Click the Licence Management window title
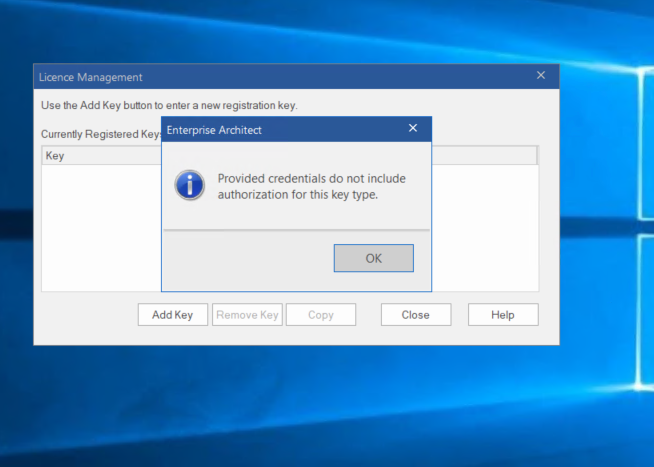The height and width of the screenshot is (467, 654). click(x=91, y=77)
